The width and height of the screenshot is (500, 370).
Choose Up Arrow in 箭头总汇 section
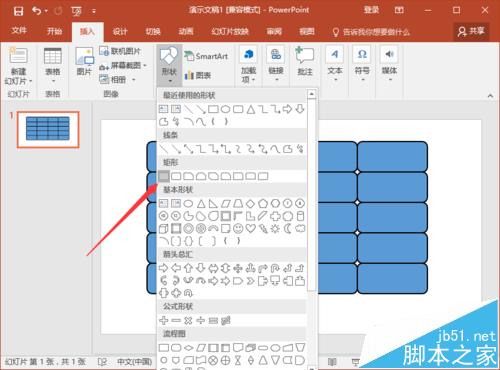[x=188, y=268]
